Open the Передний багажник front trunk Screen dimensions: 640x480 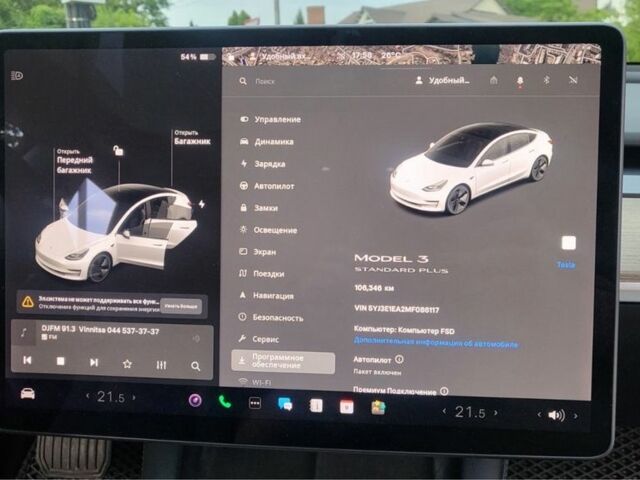point(75,162)
